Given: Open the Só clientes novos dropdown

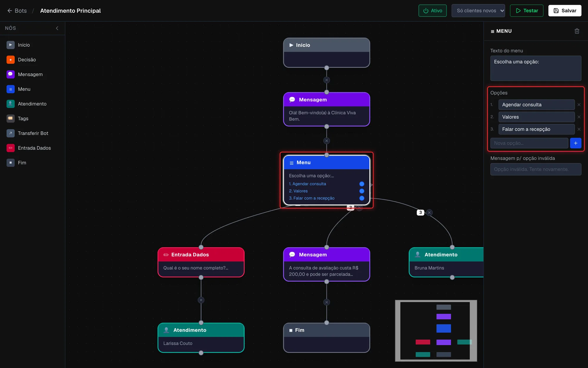Looking at the screenshot, I should [x=478, y=11].
